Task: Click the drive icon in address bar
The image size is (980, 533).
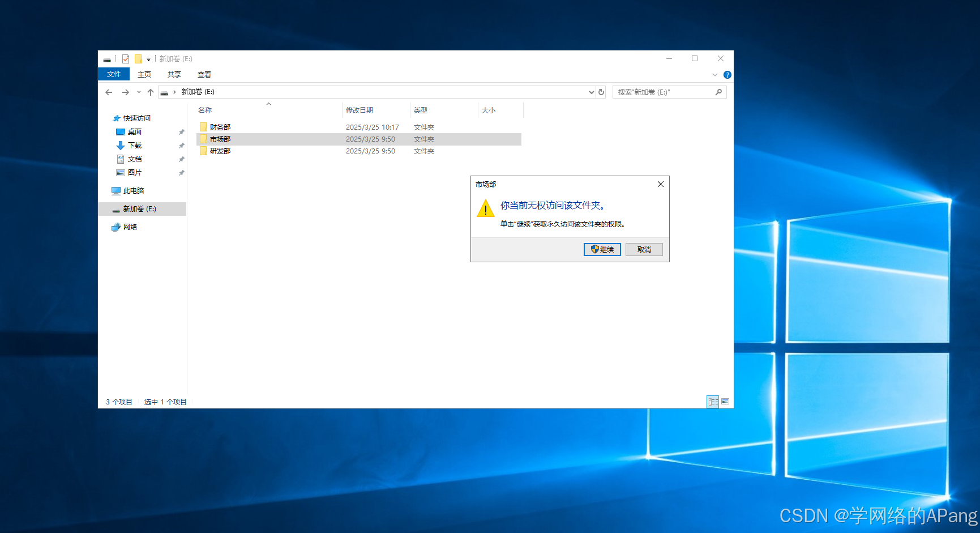Action: tap(164, 92)
